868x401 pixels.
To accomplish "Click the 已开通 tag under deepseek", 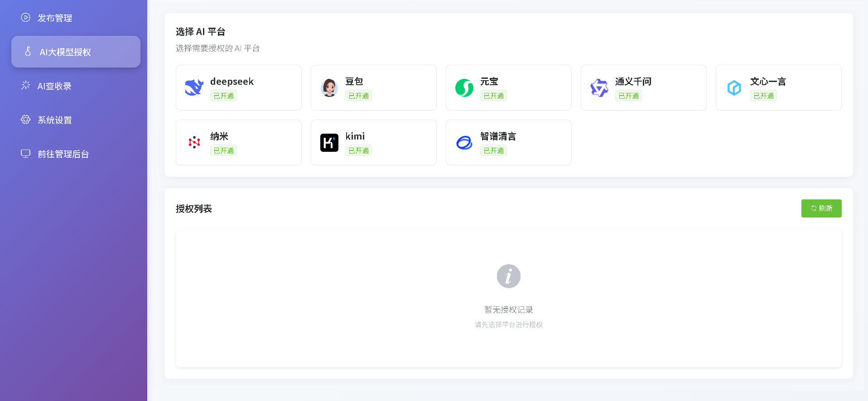I will (223, 96).
